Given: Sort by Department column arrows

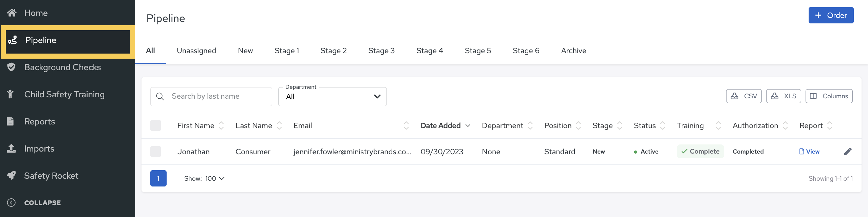Looking at the screenshot, I should pyautogui.click(x=530, y=126).
